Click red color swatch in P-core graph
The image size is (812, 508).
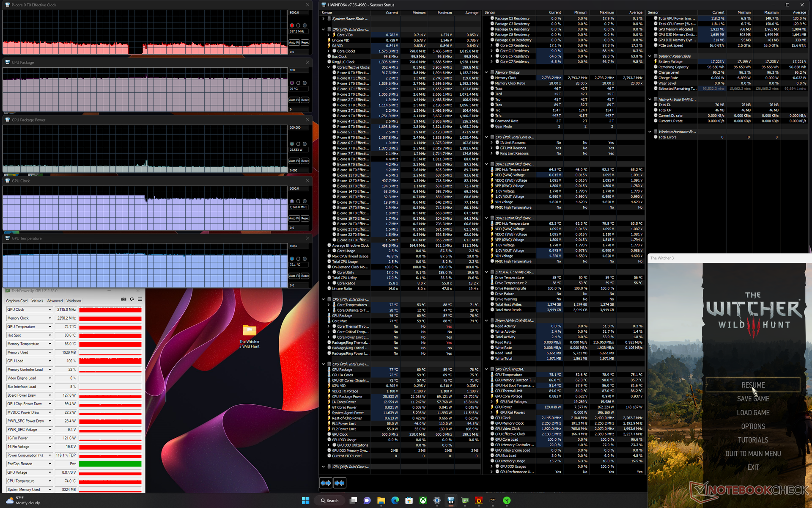click(292, 25)
